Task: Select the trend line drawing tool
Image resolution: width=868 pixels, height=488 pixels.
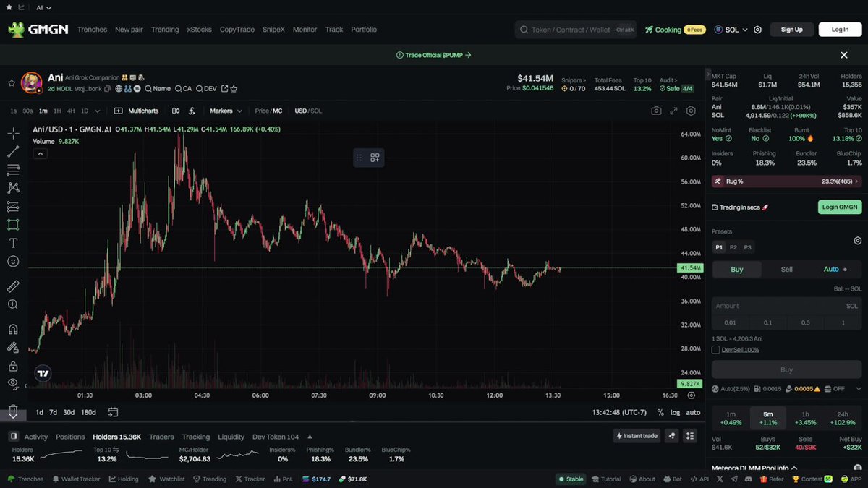Action: pyautogui.click(x=13, y=152)
